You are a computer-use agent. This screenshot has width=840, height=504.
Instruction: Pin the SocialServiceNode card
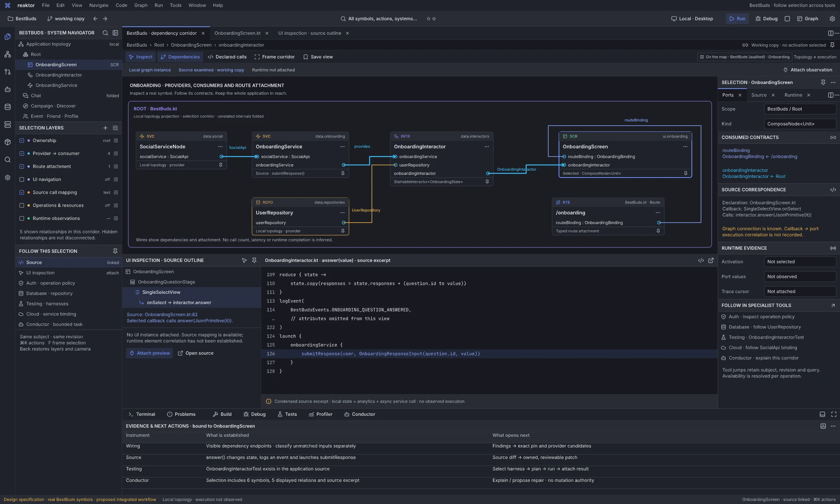(x=220, y=165)
